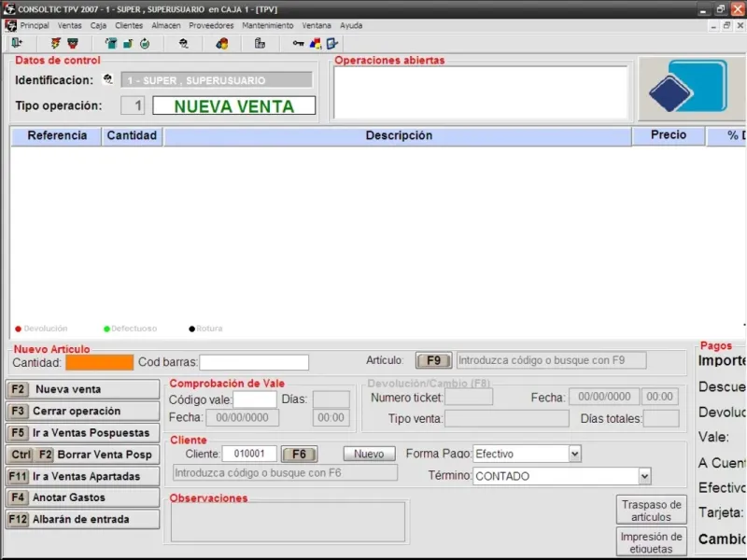Screen dimensions: 747x560
Task: Click the Cantidad column header
Action: 132,135
